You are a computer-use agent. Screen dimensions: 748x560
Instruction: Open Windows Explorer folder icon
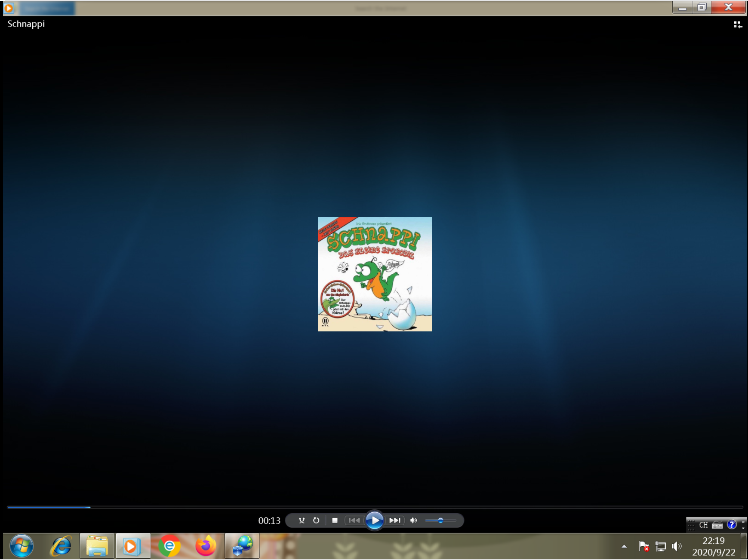pyautogui.click(x=97, y=546)
